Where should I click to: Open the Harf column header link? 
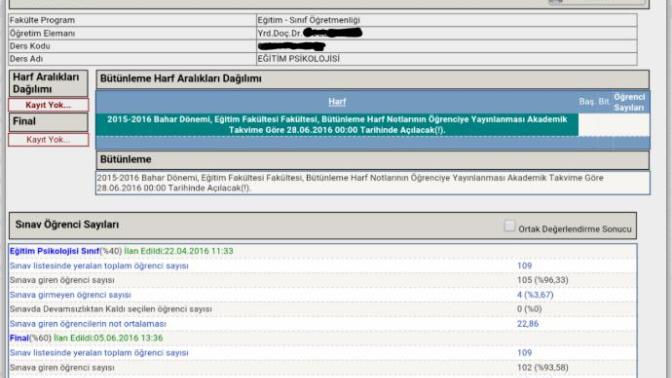337,102
